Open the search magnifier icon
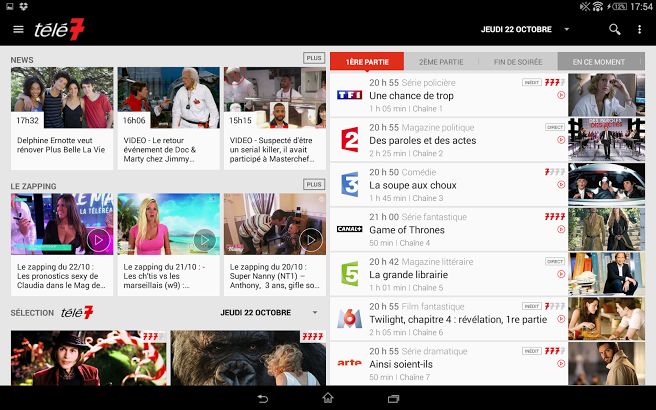This screenshot has width=656, height=410. click(x=614, y=29)
